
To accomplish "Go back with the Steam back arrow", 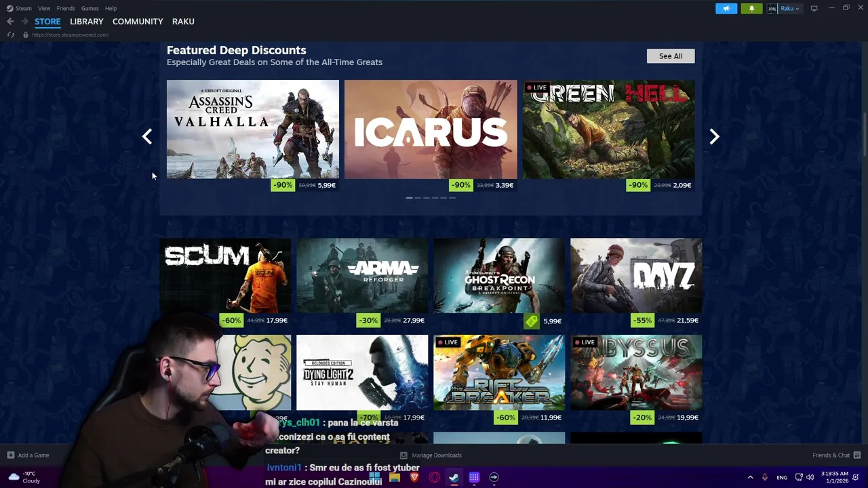I will point(10,22).
